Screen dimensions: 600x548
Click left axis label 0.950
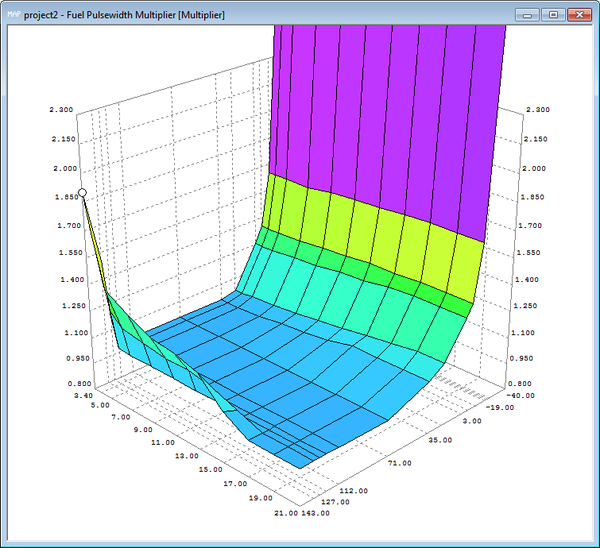coord(78,359)
